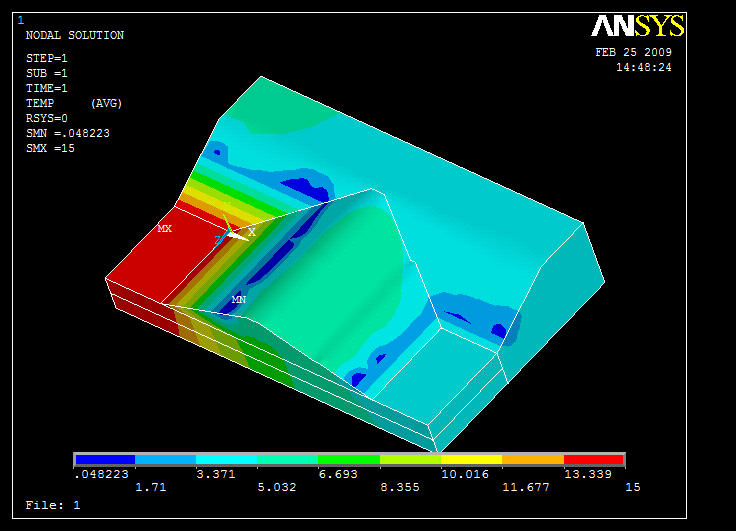This screenshot has height=531, width=736.
Task: Click the FEB 25 2009 date stamp
Action: (633, 52)
